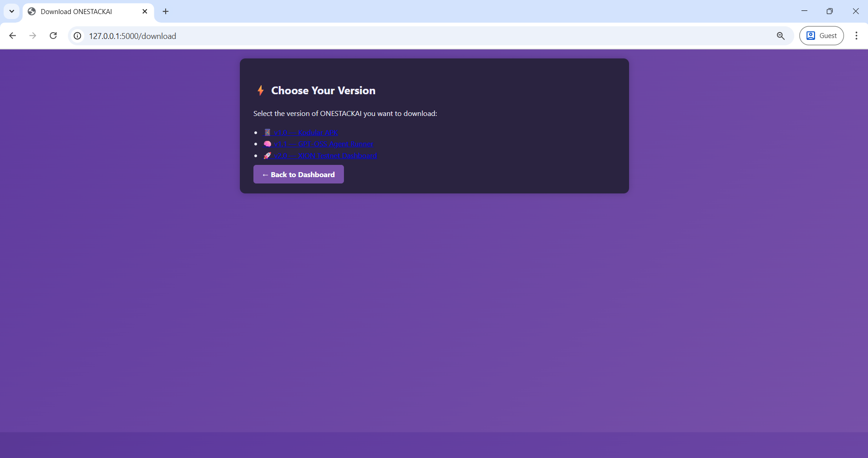Image resolution: width=868 pixels, height=458 pixels.
Task: Click the Back to Dashboard button
Action: point(299,174)
